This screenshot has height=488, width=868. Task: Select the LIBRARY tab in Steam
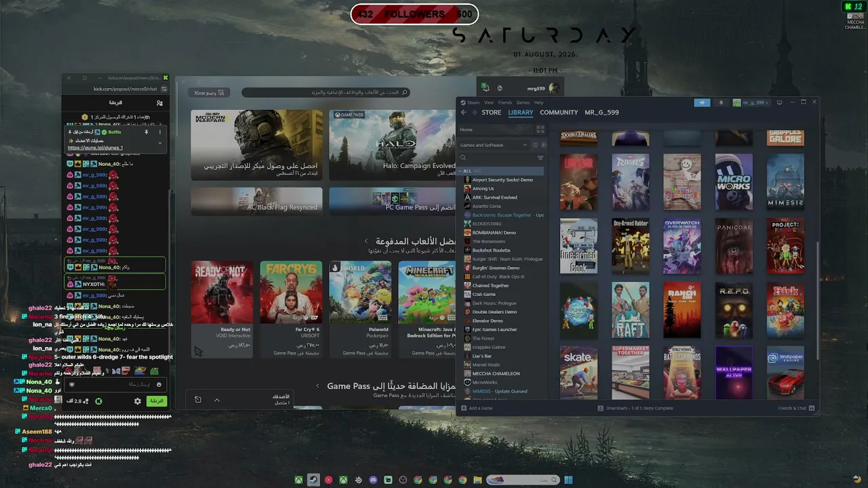[521, 113]
